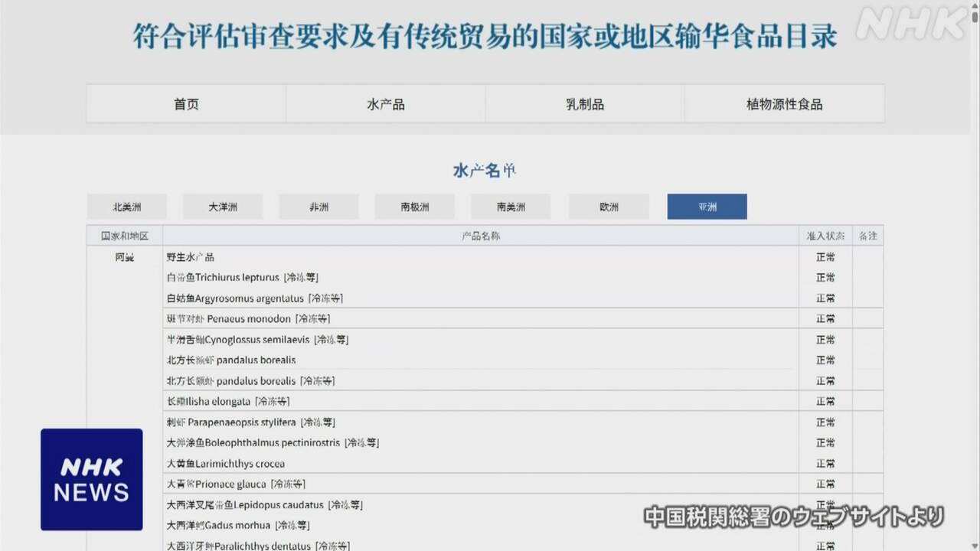Click the Trichiurus lepturus product row
This screenshot has height=551, width=980.
click(x=481, y=278)
